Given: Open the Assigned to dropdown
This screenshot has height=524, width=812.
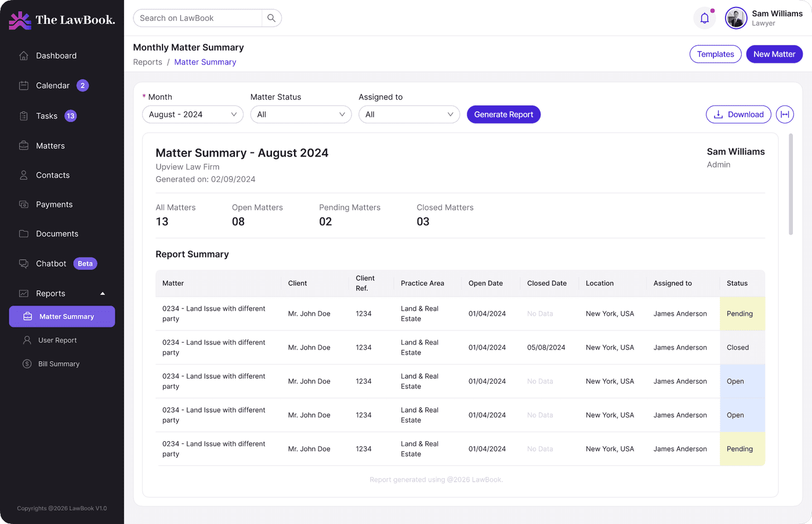Looking at the screenshot, I should [409, 114].
